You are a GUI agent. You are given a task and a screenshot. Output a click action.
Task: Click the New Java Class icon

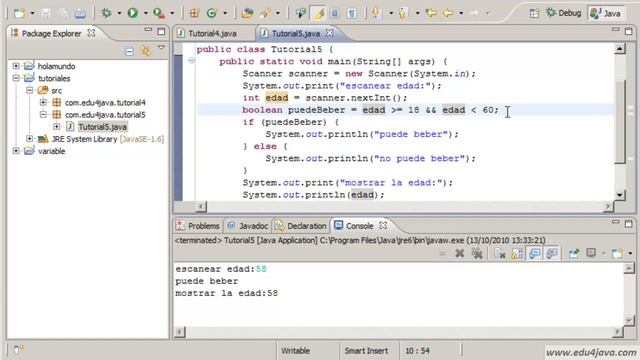click(x=212, y=13)
